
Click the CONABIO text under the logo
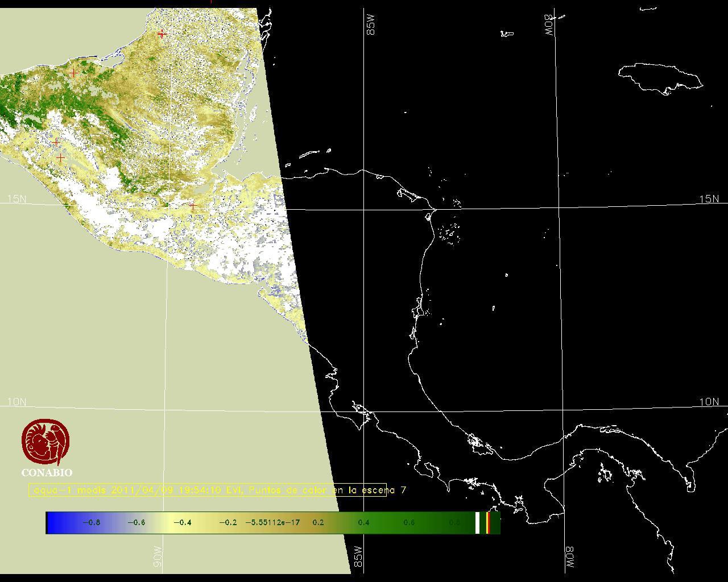point(47,472)
